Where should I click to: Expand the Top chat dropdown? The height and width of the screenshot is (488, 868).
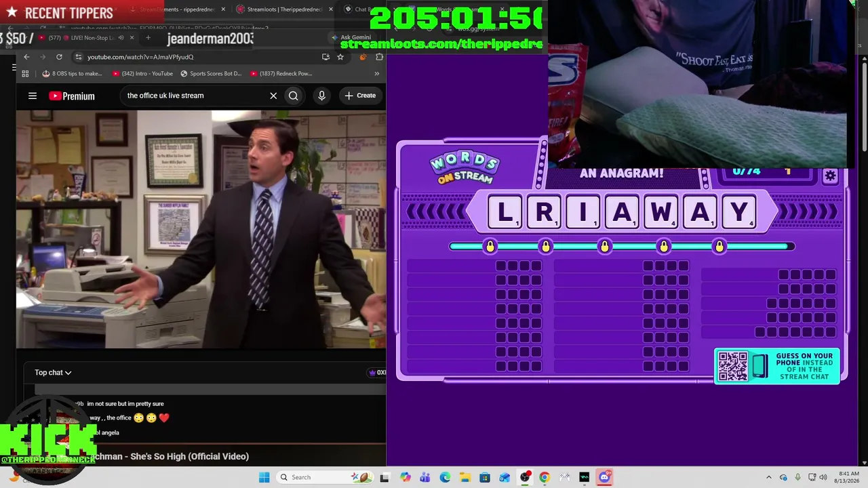click(53, 372)
